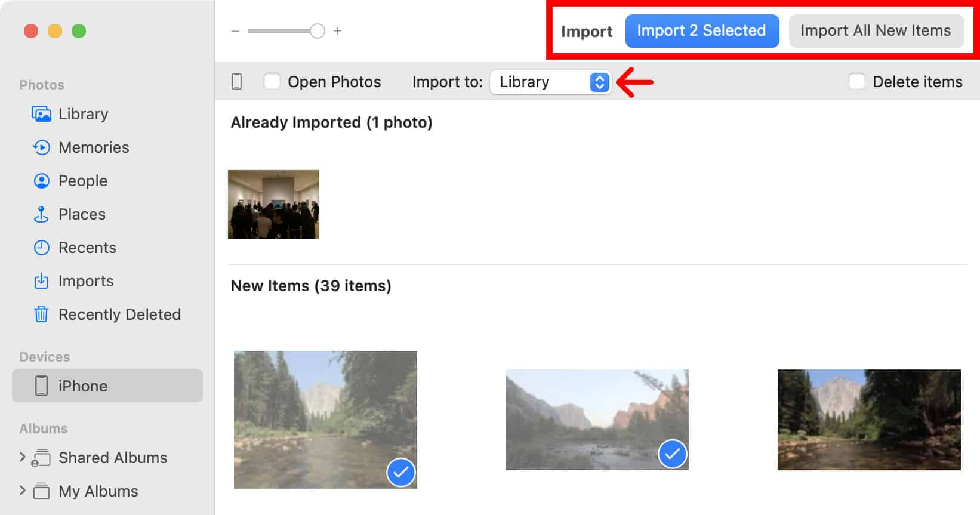This screenshot has width=980, height=515.
Task: Open Places via its pin icon
Action: click(x=41, y=214)
